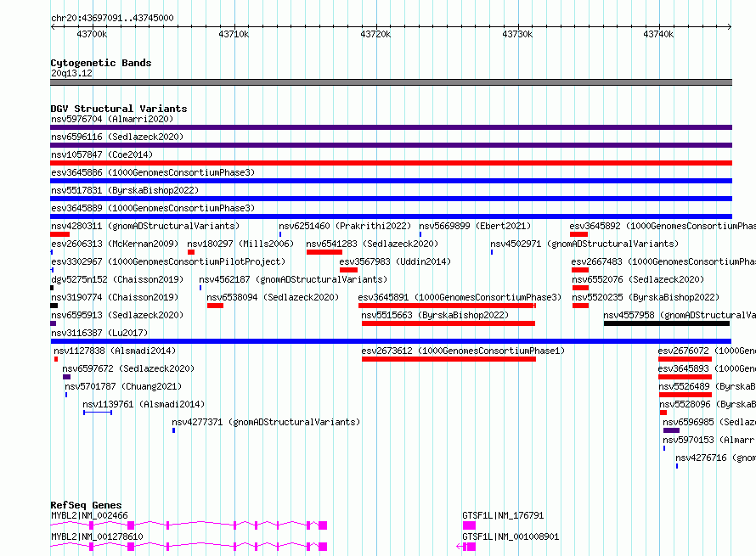This screenshot has height=556, width=756.
Task: Click the gray 20q13.12 cytoband bar
Action: pos(391,82)
